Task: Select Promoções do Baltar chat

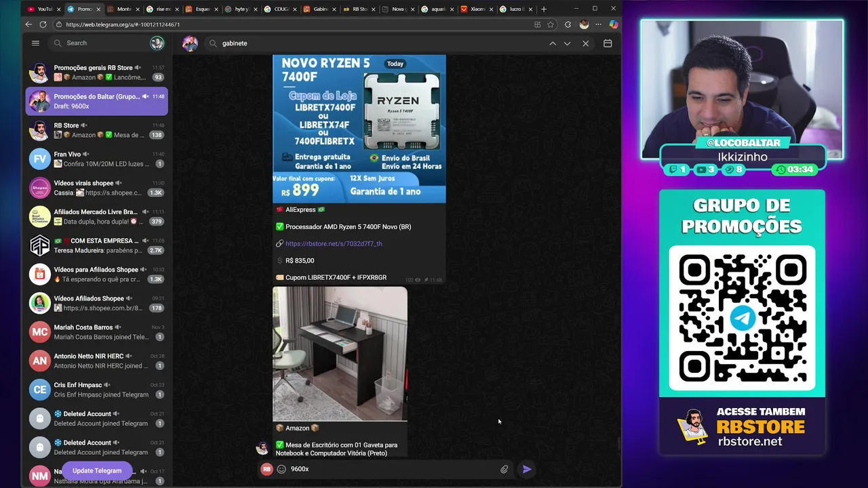Action: pos(97,101)
